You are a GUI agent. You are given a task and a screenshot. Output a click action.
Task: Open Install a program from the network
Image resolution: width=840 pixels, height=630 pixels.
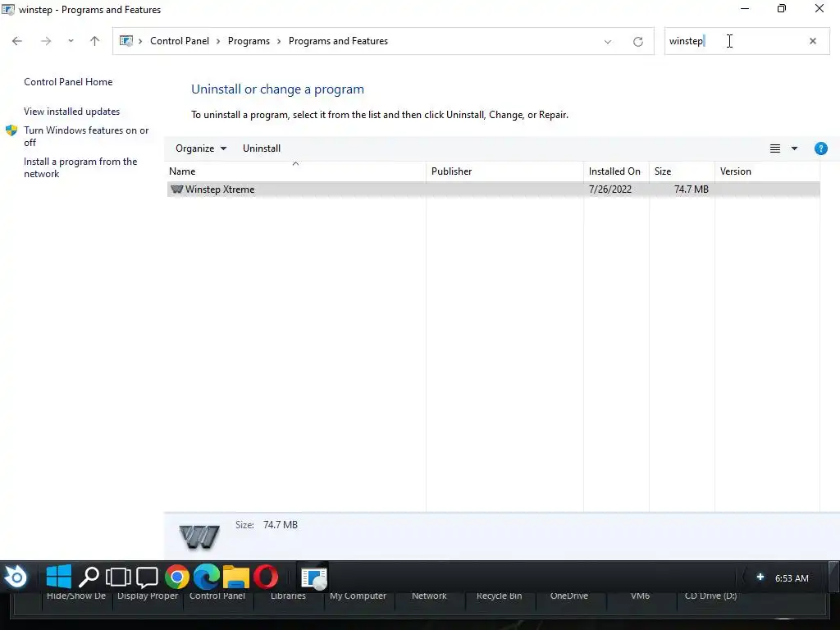[80, 167]
